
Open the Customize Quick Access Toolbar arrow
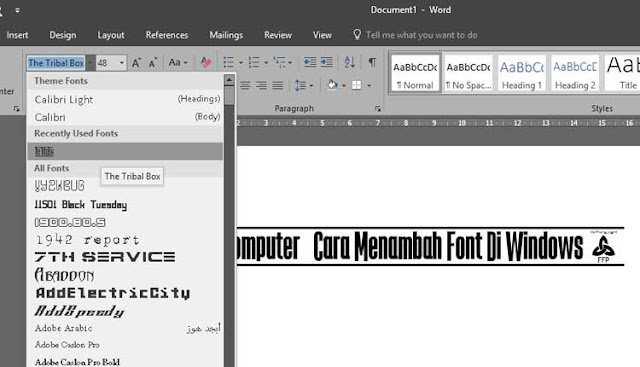(17, 10)
